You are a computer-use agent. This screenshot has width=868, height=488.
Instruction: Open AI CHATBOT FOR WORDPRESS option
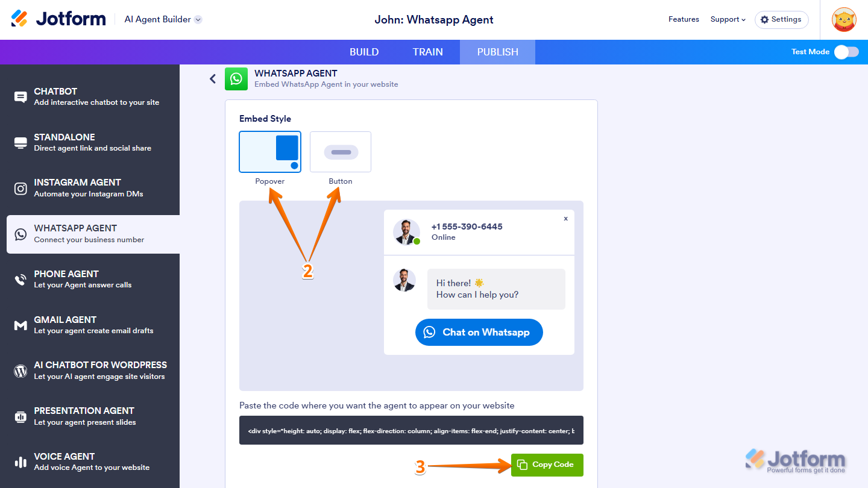[x=90, y=371]
